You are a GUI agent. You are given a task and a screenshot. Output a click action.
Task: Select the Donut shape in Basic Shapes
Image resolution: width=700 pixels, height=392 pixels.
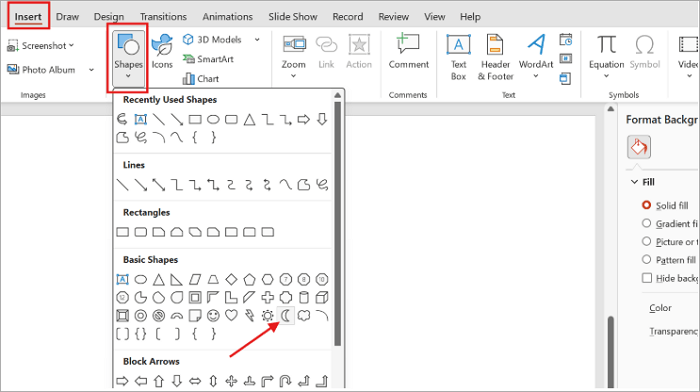tap(141, 316)
